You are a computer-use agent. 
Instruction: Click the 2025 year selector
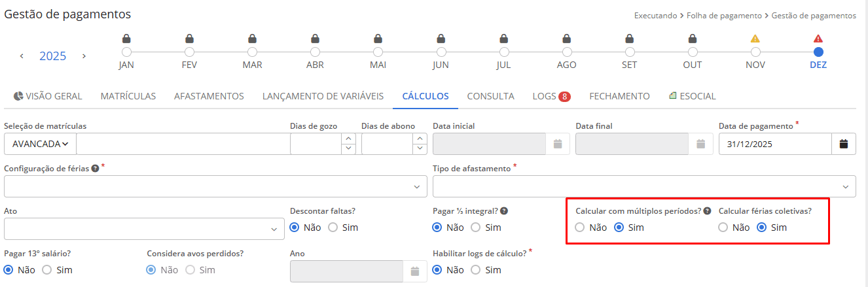[x=53, y=56]
